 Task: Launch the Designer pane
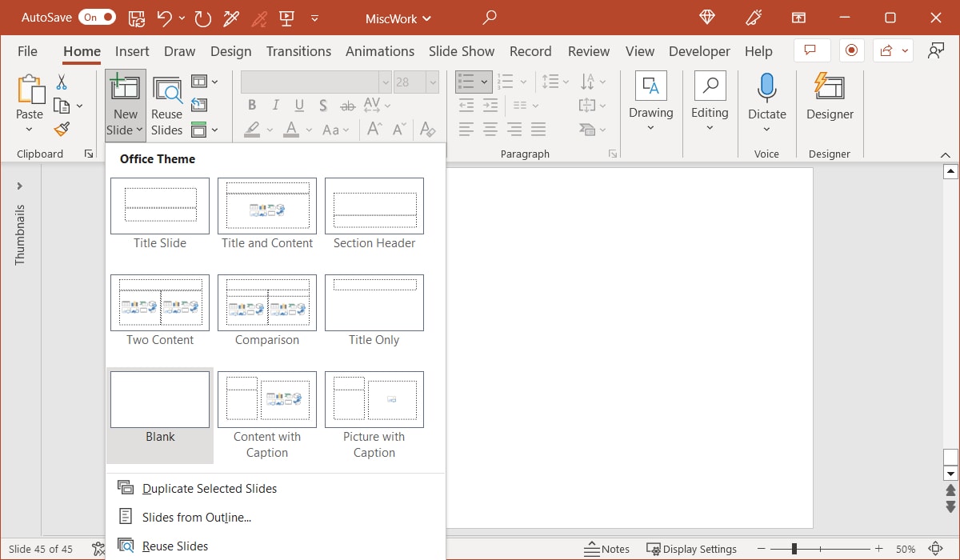(829, 98)
